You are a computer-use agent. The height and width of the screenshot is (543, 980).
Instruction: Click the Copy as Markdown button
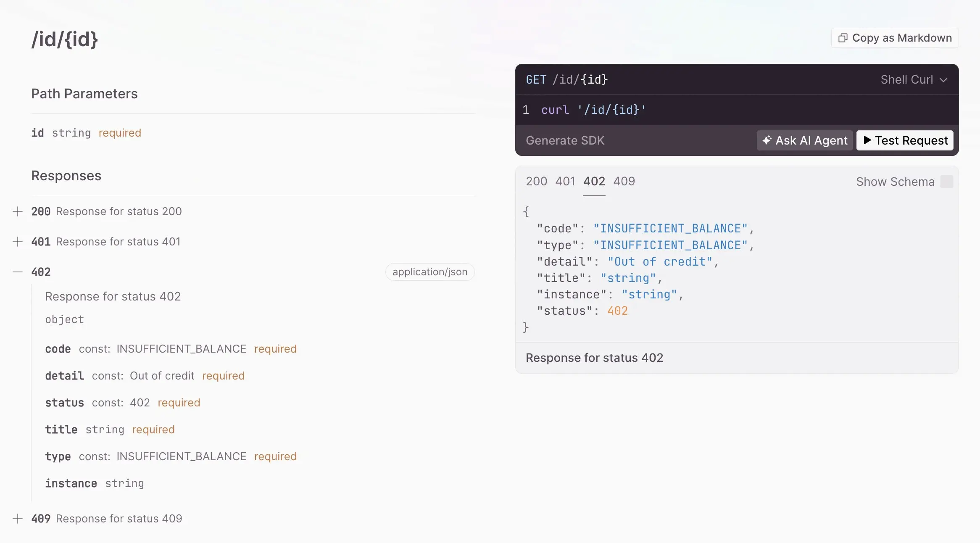tap(895, 38)
